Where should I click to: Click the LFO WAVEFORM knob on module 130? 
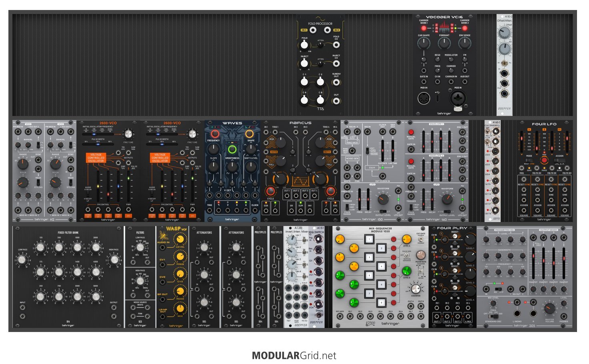(x=383, y=199)
